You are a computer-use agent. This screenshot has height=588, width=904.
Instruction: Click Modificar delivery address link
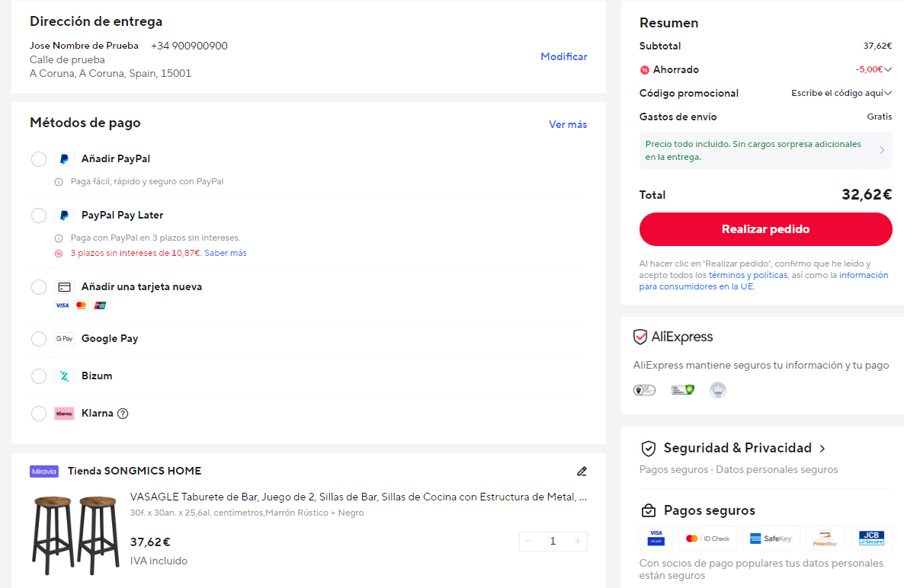click(x=564, y=56)
